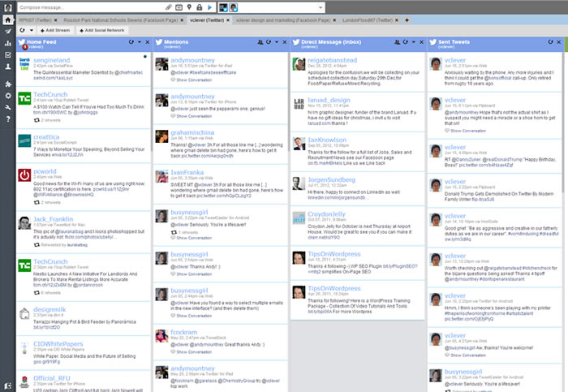Open the laruad_design sender link
This screenshot has height=392, width=568.
[329, 100]
